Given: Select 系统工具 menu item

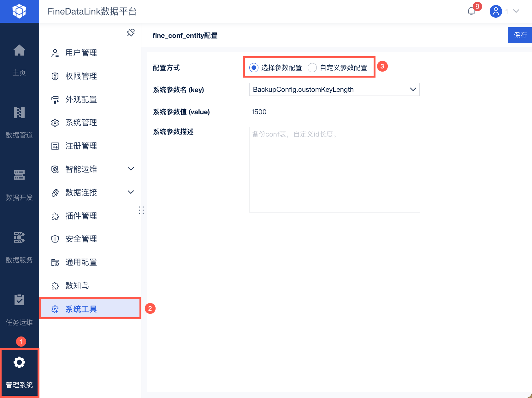Looking at the screenshot, I should coord(90,308).
